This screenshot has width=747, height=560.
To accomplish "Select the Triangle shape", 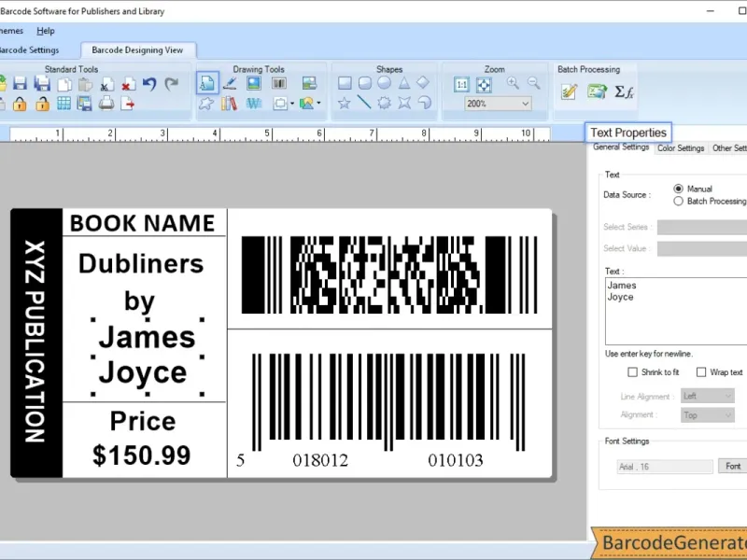I will [404, 83].
